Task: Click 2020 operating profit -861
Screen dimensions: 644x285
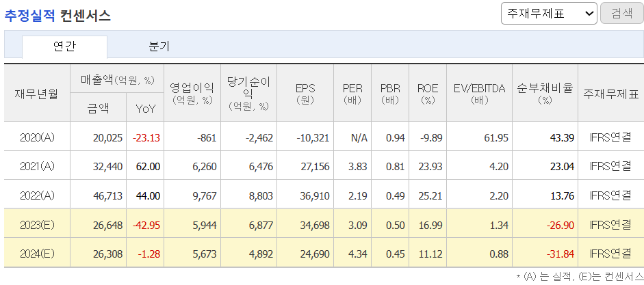Action: click(207, 138)
